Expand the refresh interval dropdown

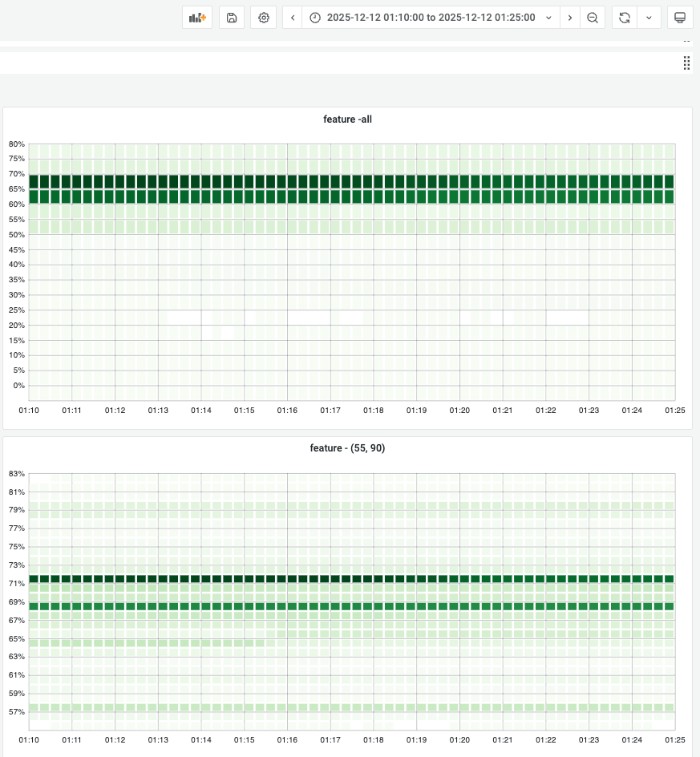point(649,18)
